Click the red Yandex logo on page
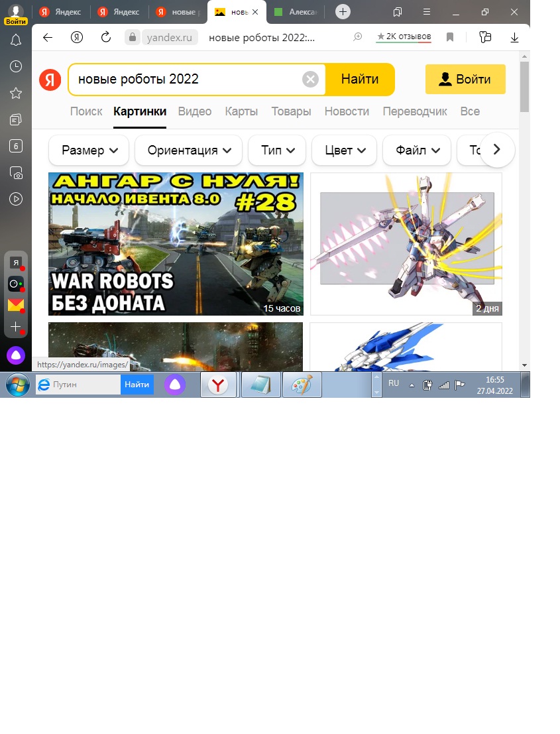This screenshot has height=734, width=560. pyautogui.click(x=50, y=80)
